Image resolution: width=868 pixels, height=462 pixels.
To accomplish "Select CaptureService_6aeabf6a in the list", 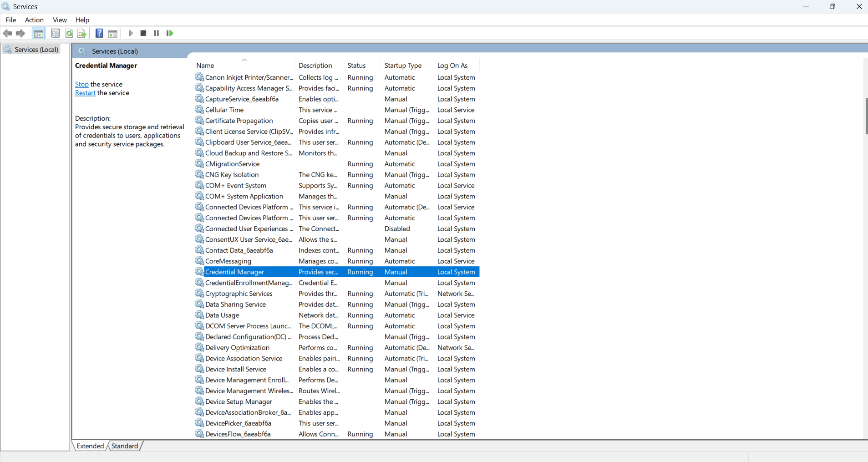I will pos(337,99).
